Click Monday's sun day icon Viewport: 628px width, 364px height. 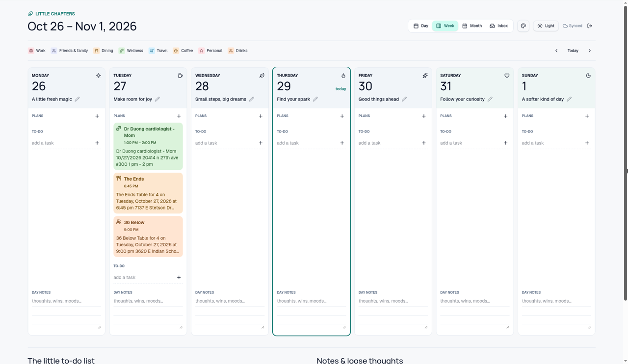click(99, 76)
